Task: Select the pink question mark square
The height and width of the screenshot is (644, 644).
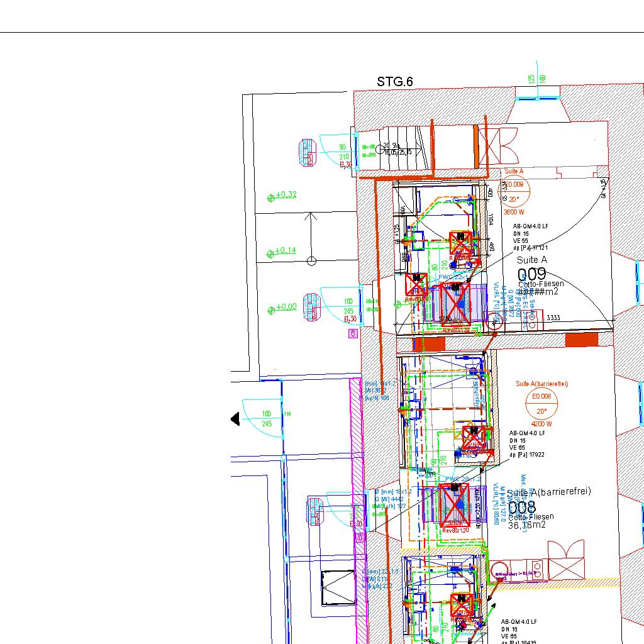Action: (x=353, y=334)
